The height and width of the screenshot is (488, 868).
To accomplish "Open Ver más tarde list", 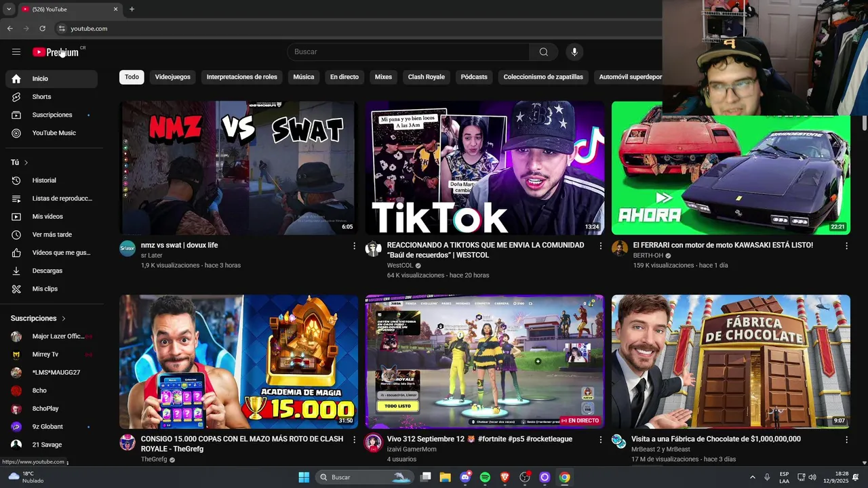I will click(x=52, y=235).
